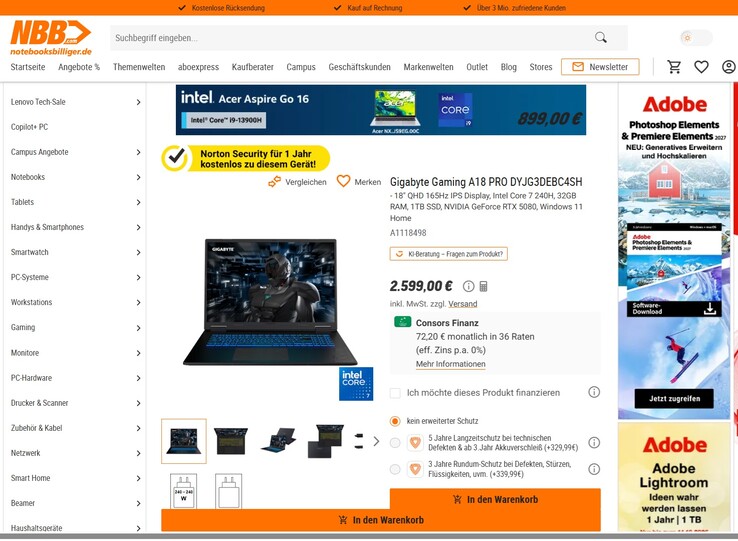Click the Consors Finanz green logo
The height and width of the screenshot is (541, 738).
[402, 322]
